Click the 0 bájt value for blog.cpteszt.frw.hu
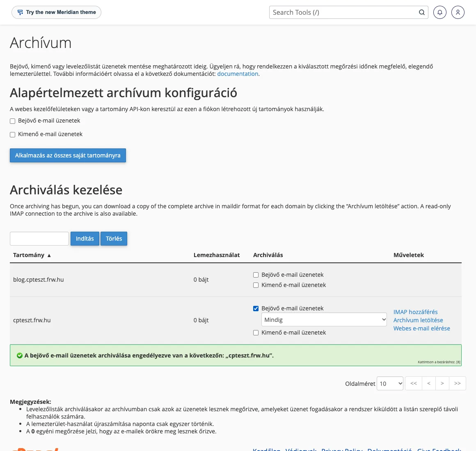Screen dimensions: 476x451 point(201,280)
